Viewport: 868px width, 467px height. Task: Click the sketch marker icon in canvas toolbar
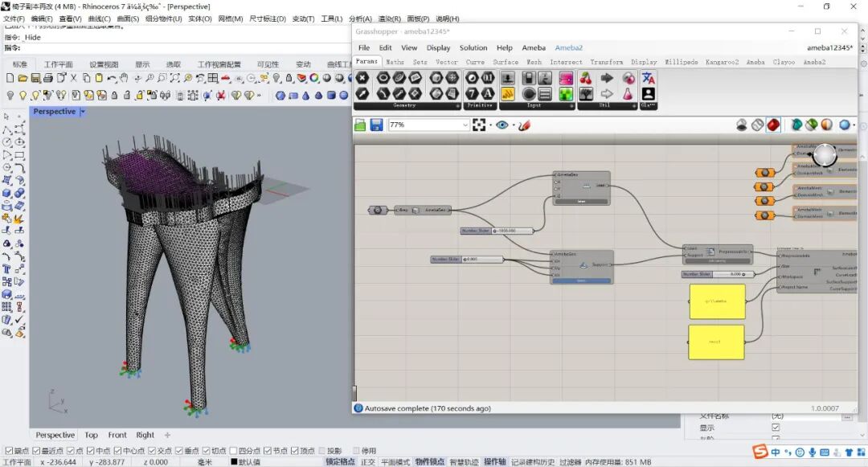pos(524,125)
